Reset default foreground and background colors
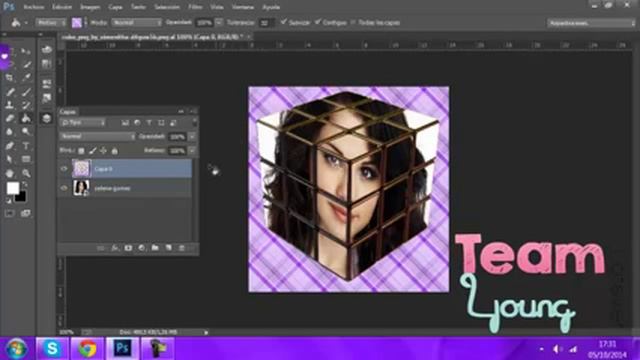The image size is (640, 360). 9,201
